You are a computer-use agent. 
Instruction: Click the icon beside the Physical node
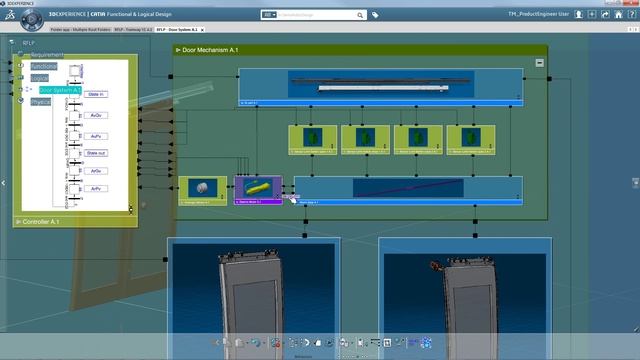point(21,100)
